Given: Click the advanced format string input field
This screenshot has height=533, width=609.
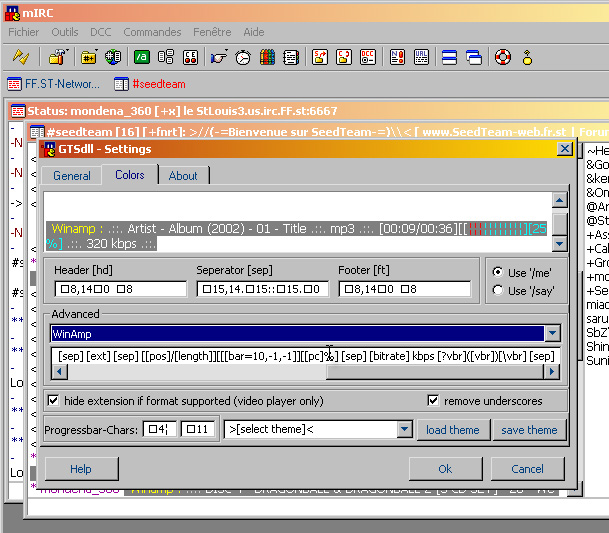Looking at the screenshot, I should (x=305, y=356).
